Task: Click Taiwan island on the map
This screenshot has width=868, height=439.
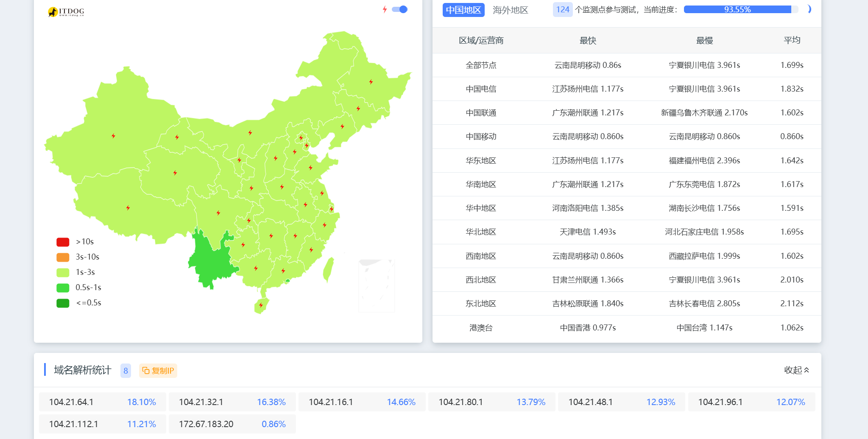Action: click(328, 270)
